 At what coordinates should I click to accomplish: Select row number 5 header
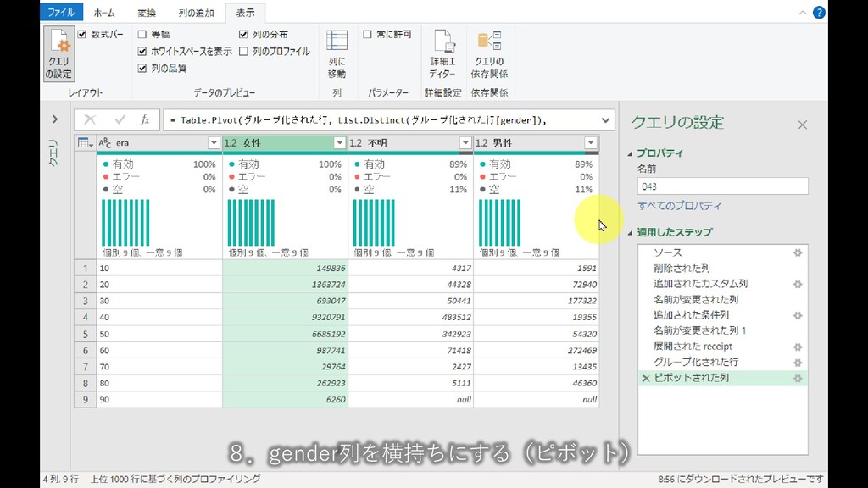[86, 334]
